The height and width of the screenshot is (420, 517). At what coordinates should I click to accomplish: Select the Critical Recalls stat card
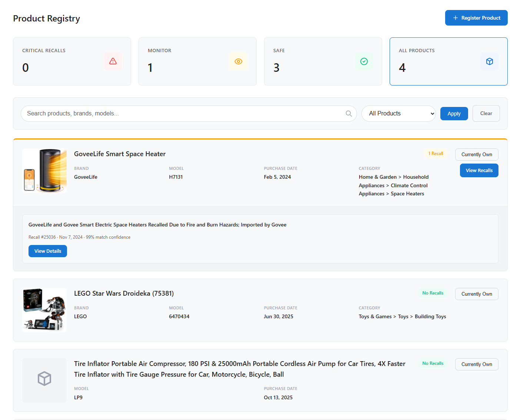coord(72,61)
